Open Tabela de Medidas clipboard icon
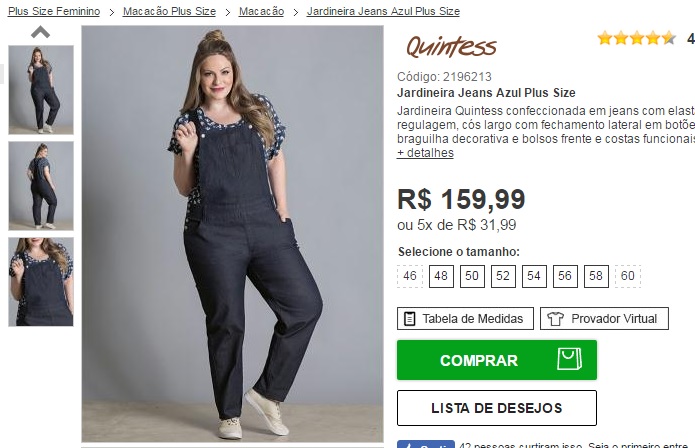The width and height of the screenshot is (695, 448). [410, 319]
